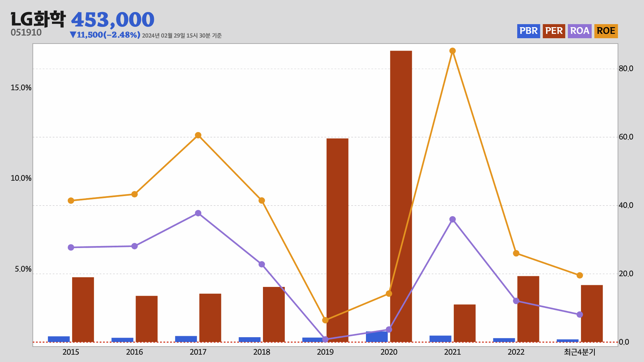The height and width of the screenshot is (362, 644).
Task: Click the 최근4분기 PER bar
Action: pyautogui.click(x=592, y=314)
